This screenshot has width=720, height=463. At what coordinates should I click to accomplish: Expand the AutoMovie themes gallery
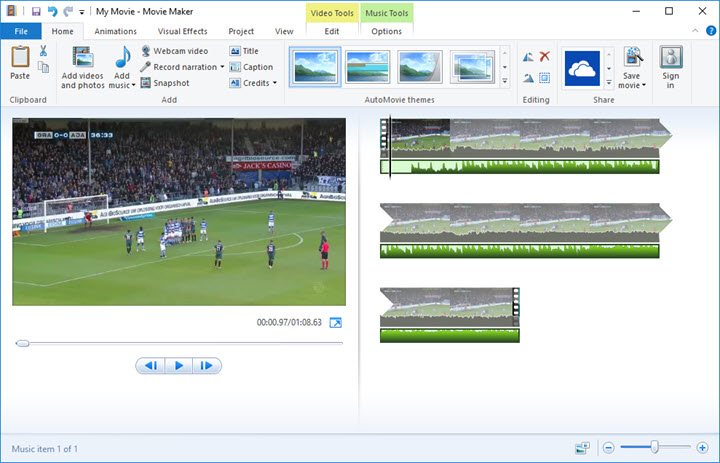pos(505,81)
